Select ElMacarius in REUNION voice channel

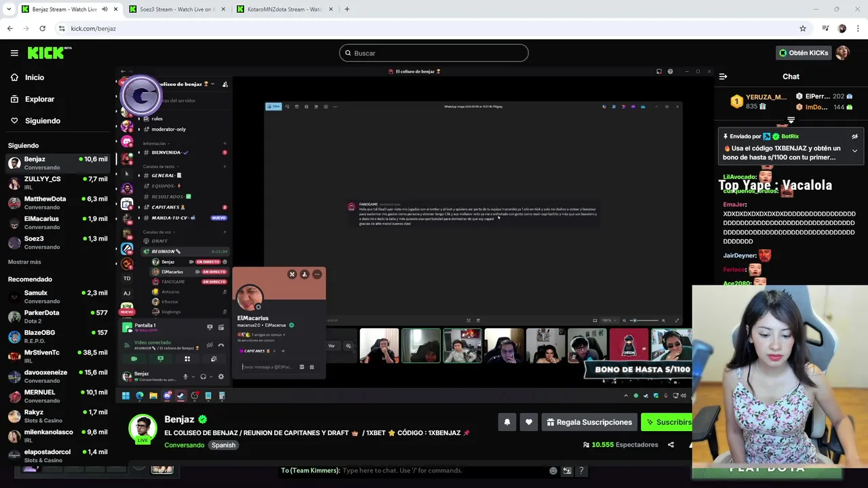pyautogui.click(x=188, y=272)
